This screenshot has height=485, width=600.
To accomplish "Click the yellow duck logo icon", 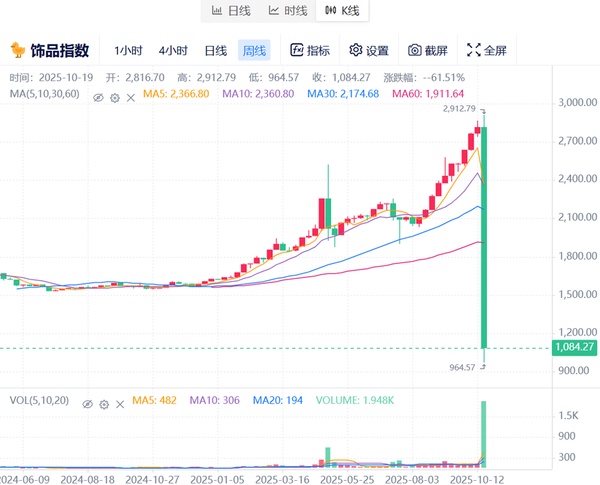I will (x=18, y=50).
